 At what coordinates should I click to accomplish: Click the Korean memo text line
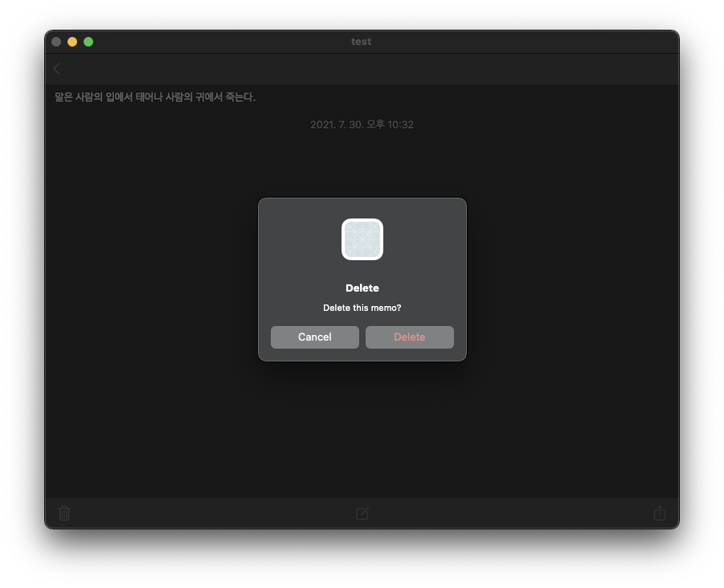click(x=155, y=97)
